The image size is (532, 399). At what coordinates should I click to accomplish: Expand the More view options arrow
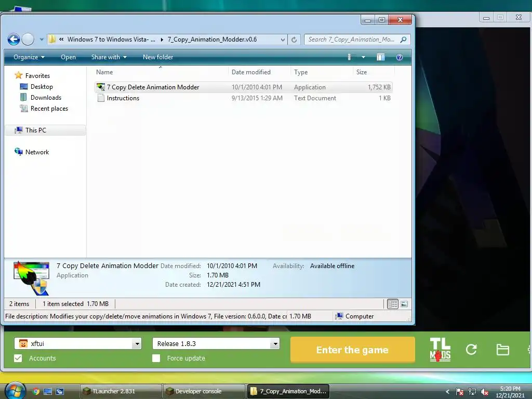click(x=363, y=57)
